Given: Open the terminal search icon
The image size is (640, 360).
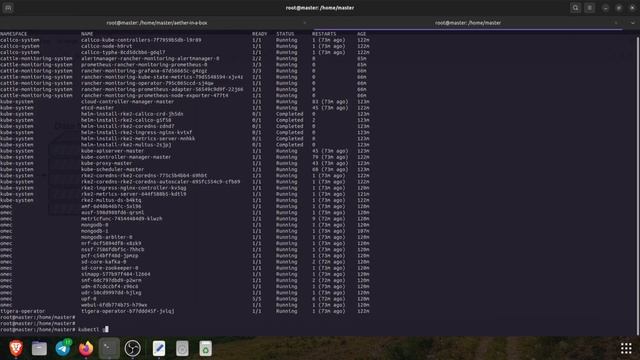Looking at the screenshot, I should point(576,8).
